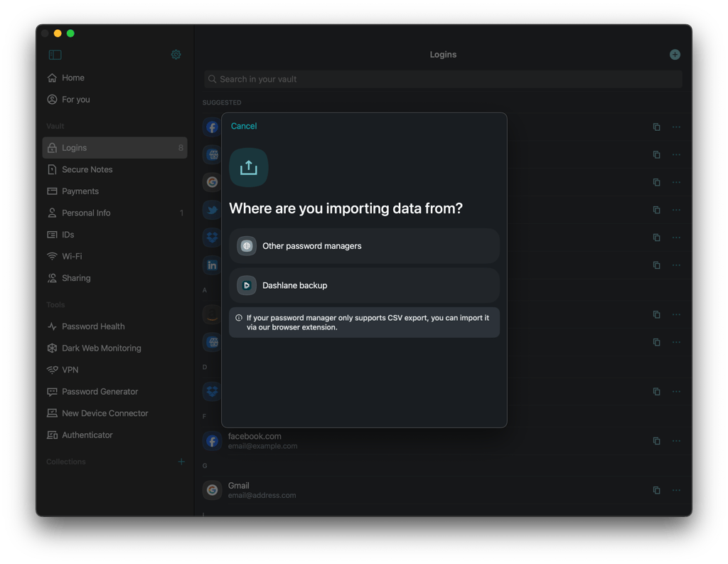
Task: Open settings via the gear icon
Action: click(176, 55)
